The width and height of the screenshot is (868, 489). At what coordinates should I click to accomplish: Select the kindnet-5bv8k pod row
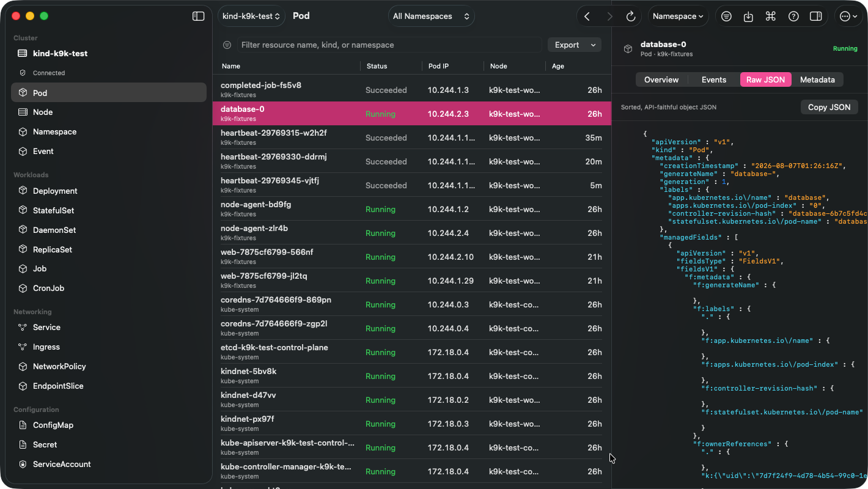[x=411, y=376]
